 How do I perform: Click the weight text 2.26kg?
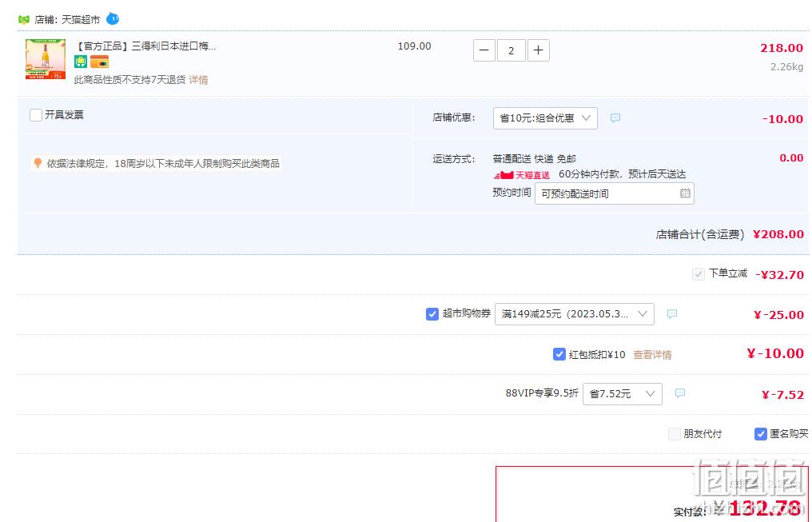point(786,67)
